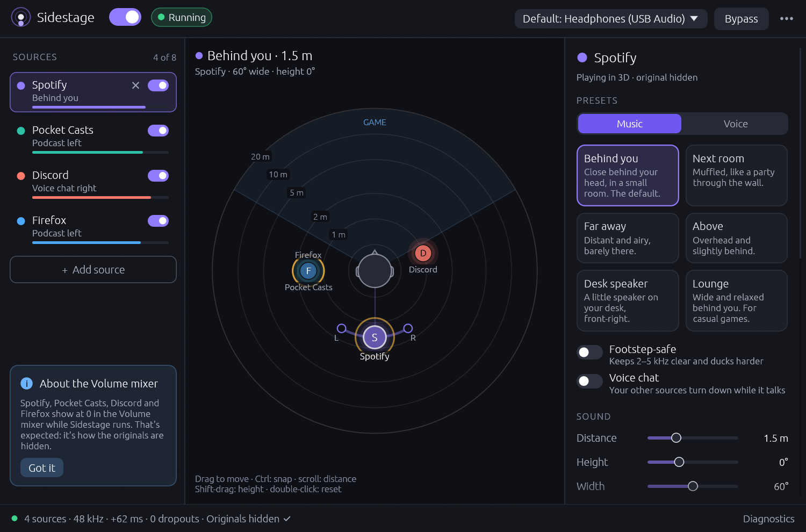Dismiss the note with Got it
Screen dimensions: 806x532
pos(42,468)
